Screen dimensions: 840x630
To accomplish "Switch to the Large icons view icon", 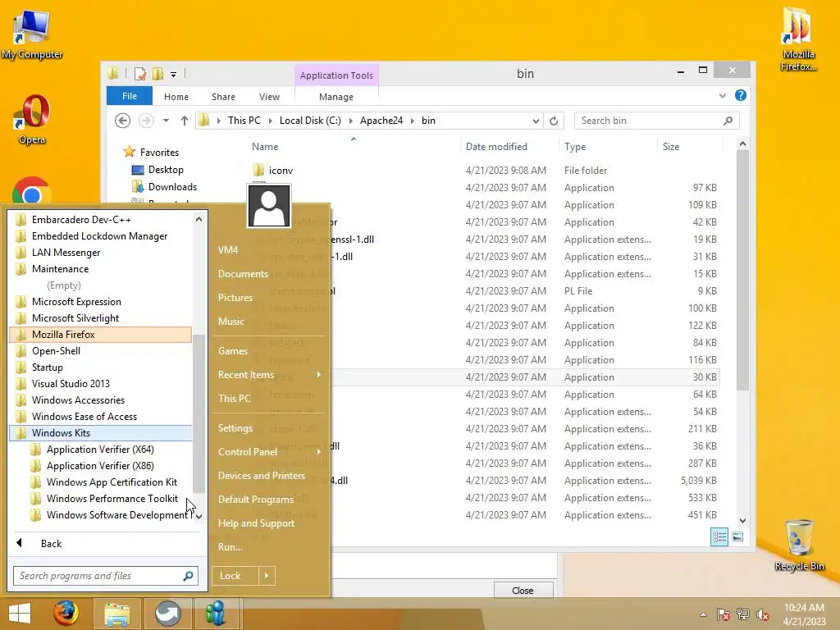I will [737, 536].
